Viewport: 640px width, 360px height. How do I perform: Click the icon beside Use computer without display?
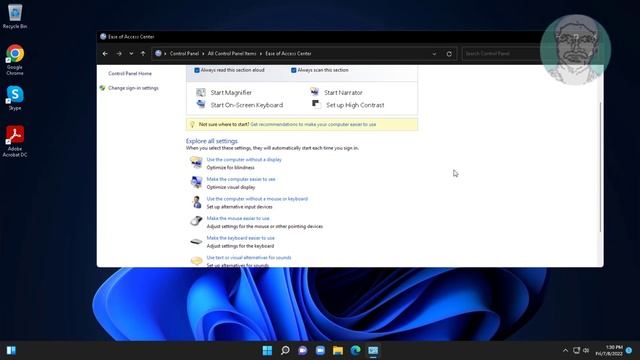coord(196,162)
